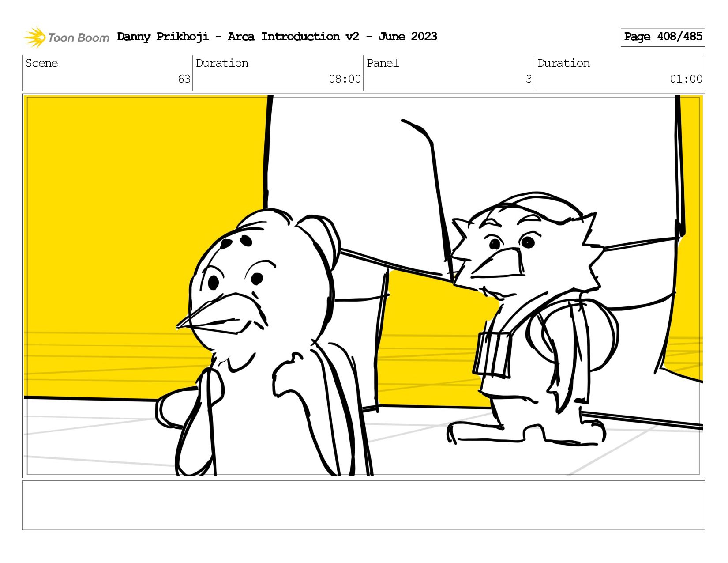Select the scene duration '08:00'
The image size is (728, 563).
click(x=345, y=79)
